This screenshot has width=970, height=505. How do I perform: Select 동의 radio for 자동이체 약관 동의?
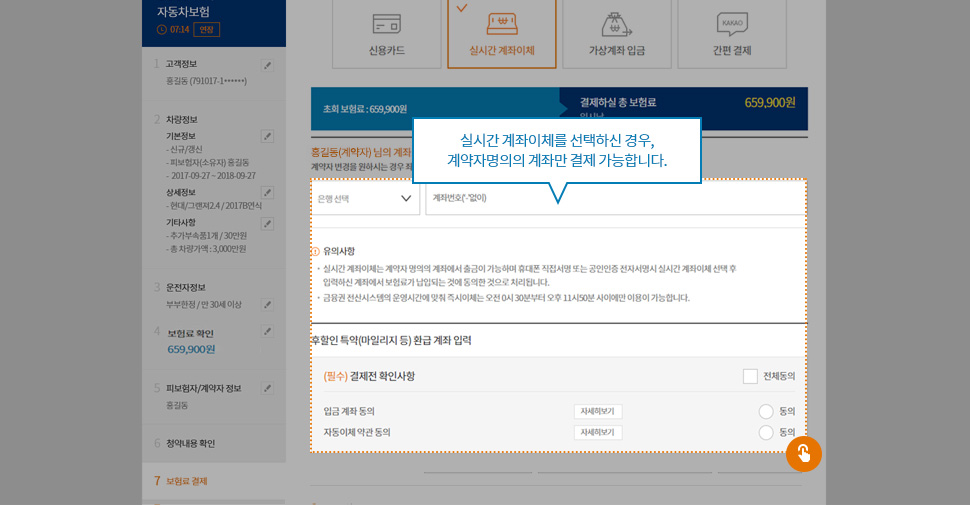tap(766, 432)
